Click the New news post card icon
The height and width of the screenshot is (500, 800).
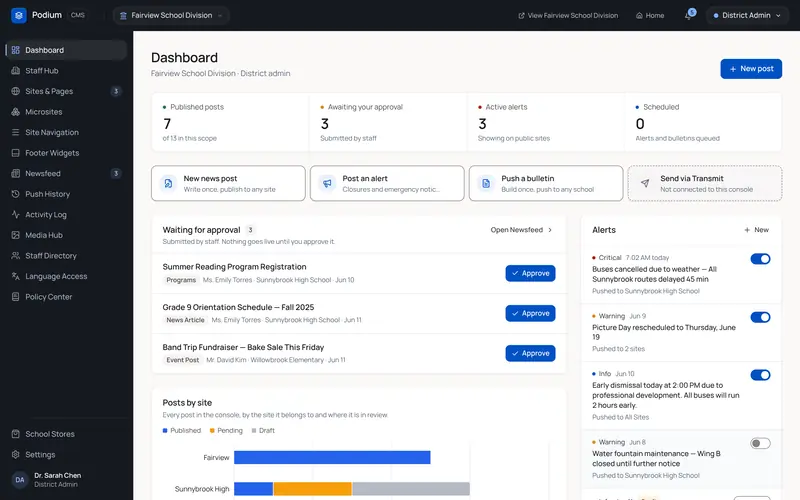click(168, 183)
